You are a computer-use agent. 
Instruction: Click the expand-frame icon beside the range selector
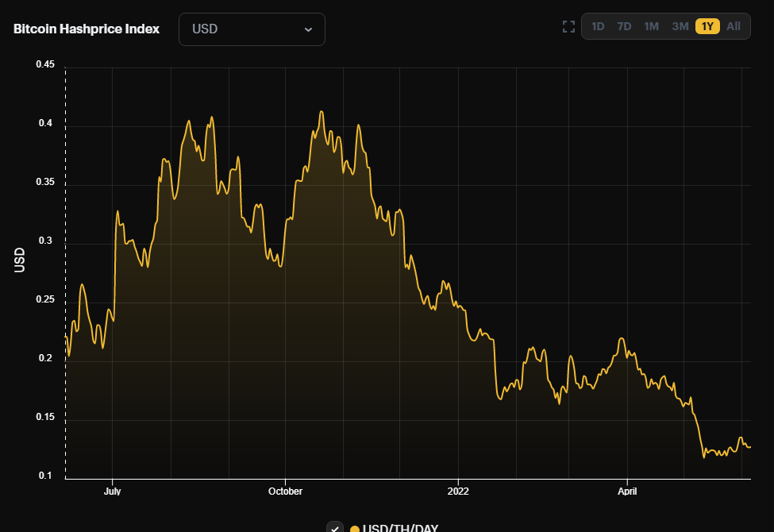568,25
